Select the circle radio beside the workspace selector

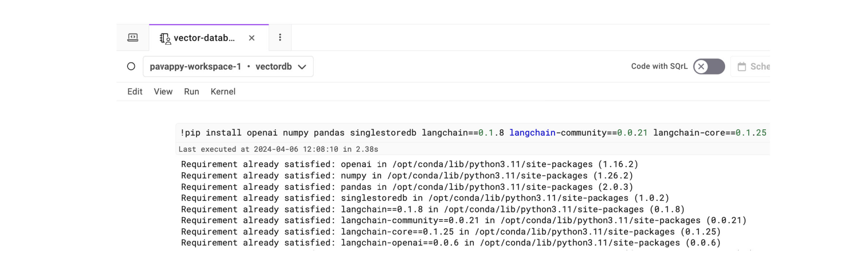pos(131,66)
